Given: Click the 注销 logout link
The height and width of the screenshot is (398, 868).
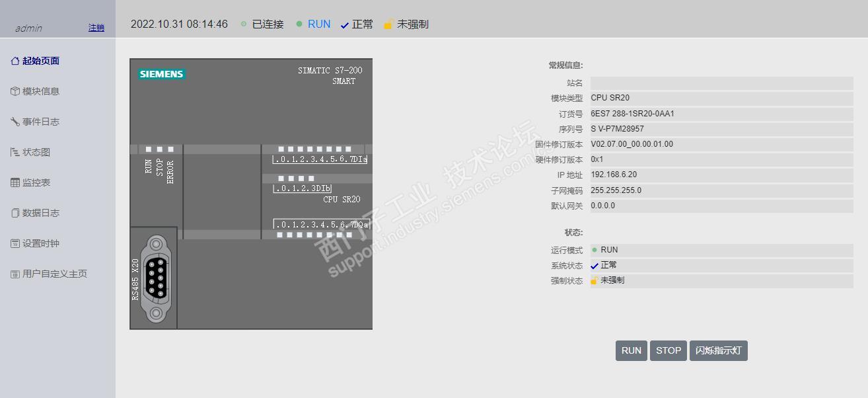Looking at the screenshot, I should tap(96, 28).
